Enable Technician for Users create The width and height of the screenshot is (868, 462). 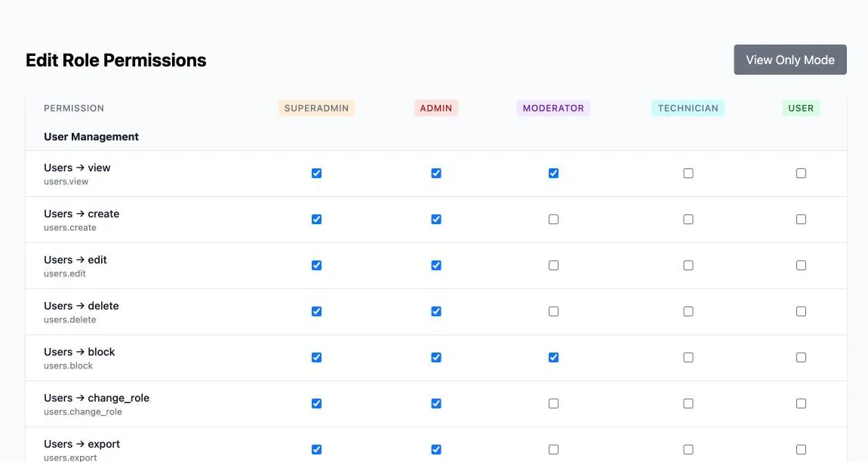[688, 220]
